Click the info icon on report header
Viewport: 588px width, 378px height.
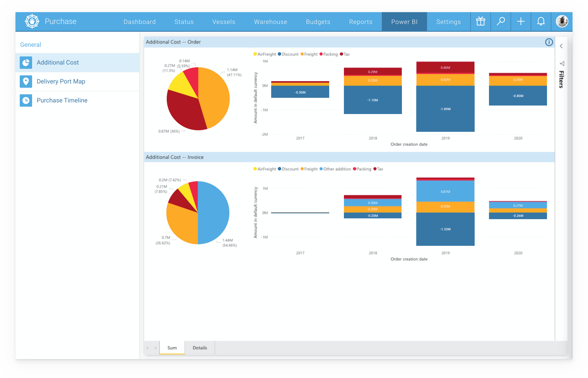click(549, 42)
